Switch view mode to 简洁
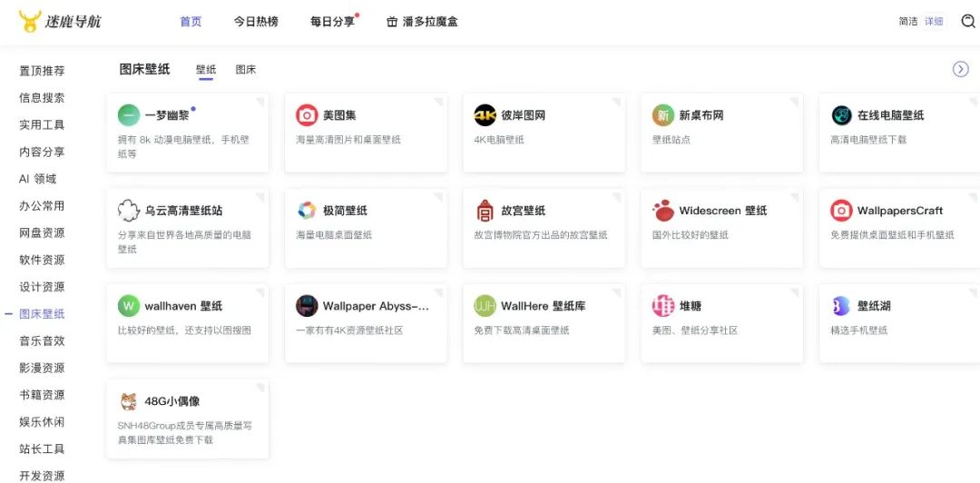 pyautogui.click(x=908, y=21)
